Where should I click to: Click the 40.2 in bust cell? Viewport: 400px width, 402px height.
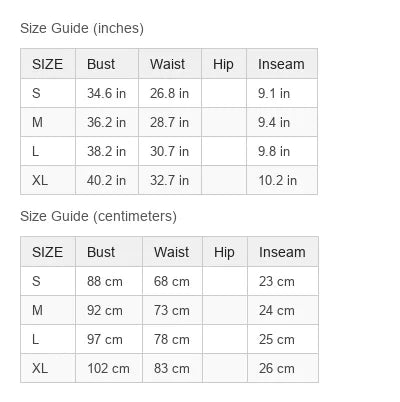pyautogui.click(x=107, y=180)
